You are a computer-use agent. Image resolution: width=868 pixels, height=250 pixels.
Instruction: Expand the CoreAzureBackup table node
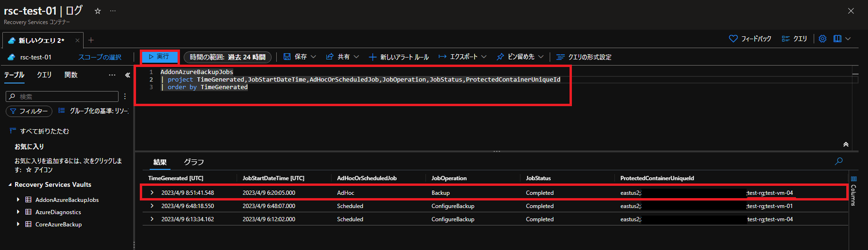click(x=18, y=224)
